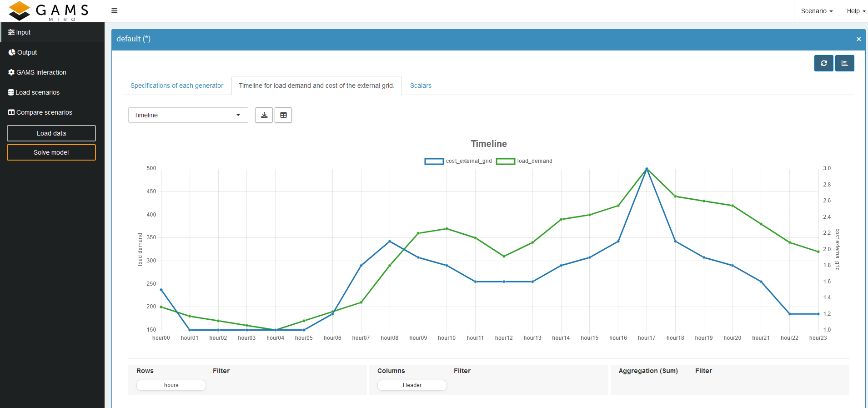Open GAMS interaction in sidebar
The height and width of the screenshot is (408, 868).
tap(41, 72)
